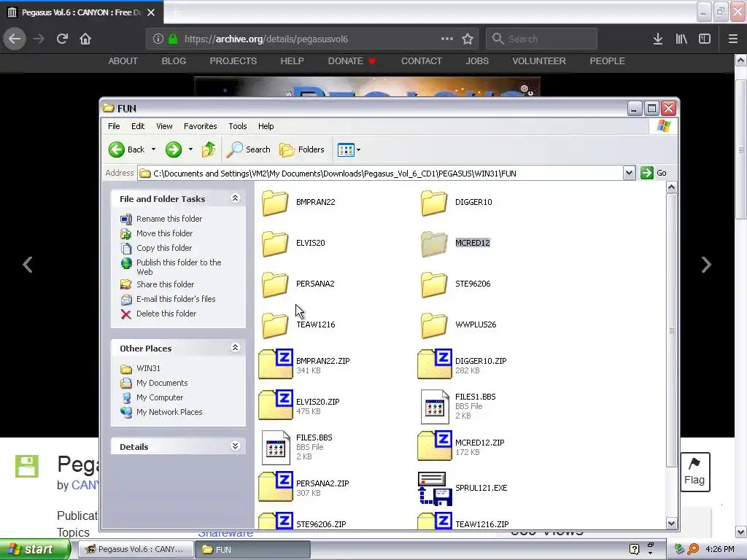The width and height of the screenshot is (747, 560).
Task: Expand the Details panel
Action: pyautogui.click(x=235, y=446)
